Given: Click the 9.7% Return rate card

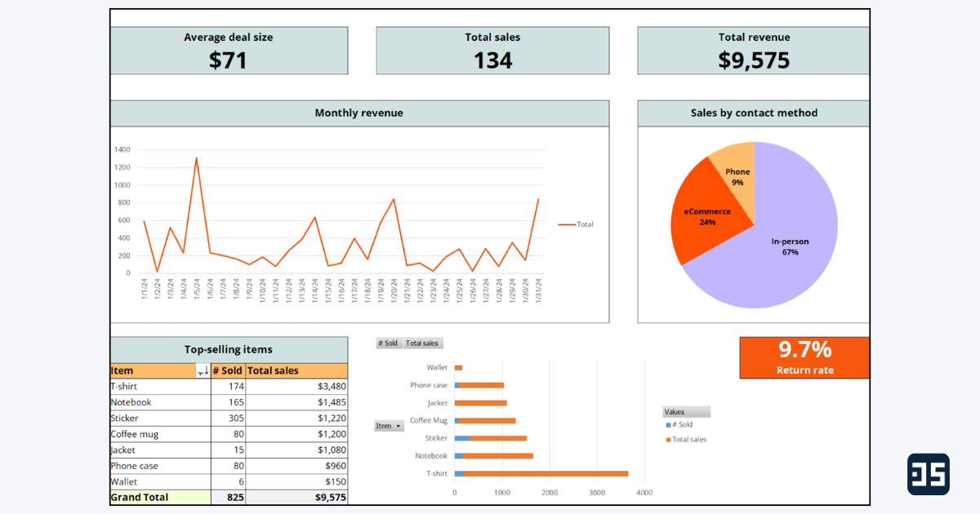Looking at the screenshot, I should [804, 357].
